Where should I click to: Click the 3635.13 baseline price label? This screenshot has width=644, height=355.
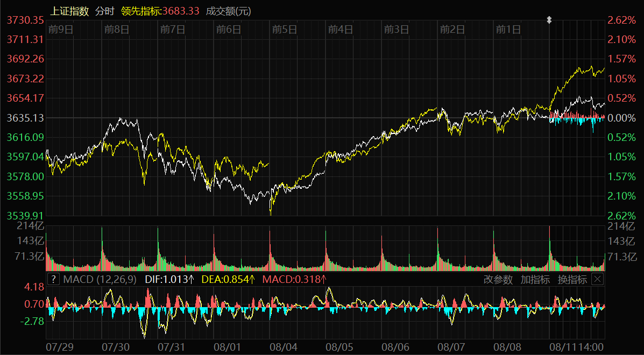coord(25,118)
